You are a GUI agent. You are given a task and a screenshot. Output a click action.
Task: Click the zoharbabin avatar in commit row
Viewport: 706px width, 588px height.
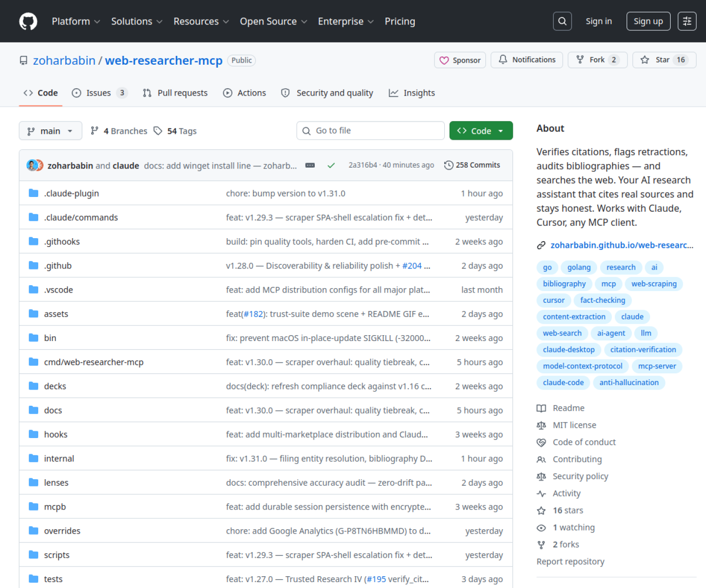click(x=32, y=165)
